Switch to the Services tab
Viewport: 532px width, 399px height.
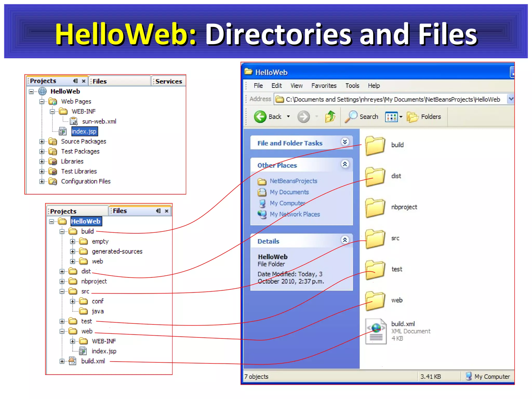169,81
